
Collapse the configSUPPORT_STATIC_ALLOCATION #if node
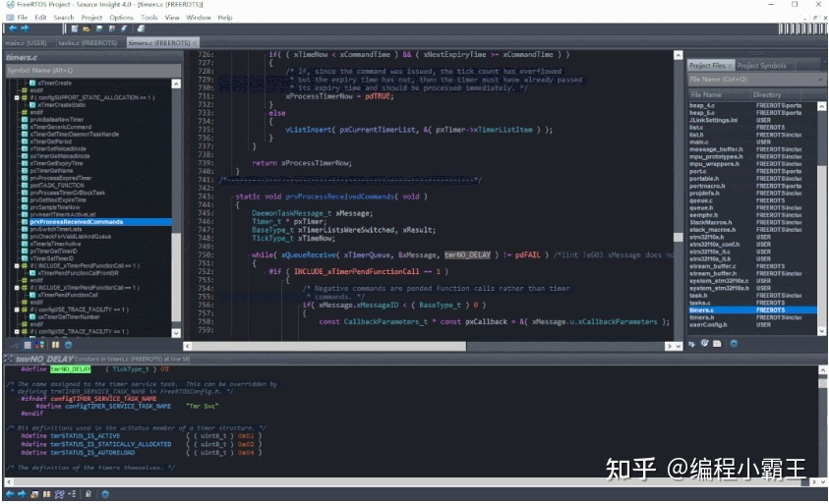[17, 97]
